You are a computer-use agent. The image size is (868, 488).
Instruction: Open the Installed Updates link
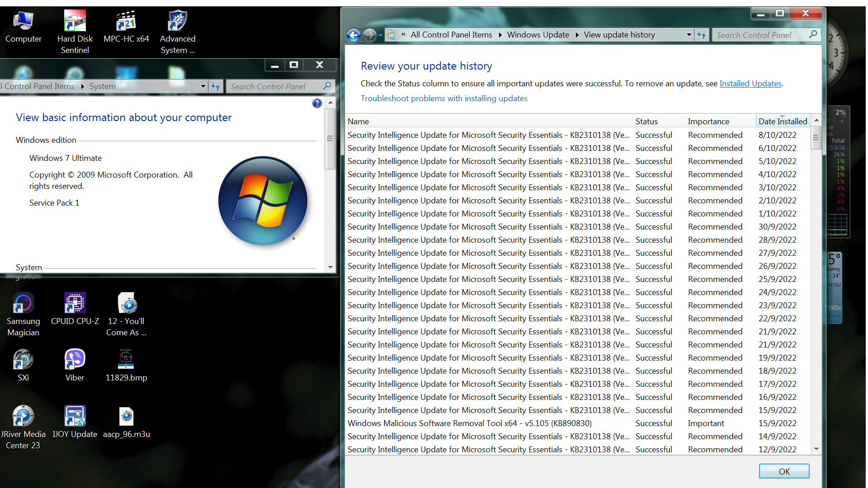pos(750,84)
